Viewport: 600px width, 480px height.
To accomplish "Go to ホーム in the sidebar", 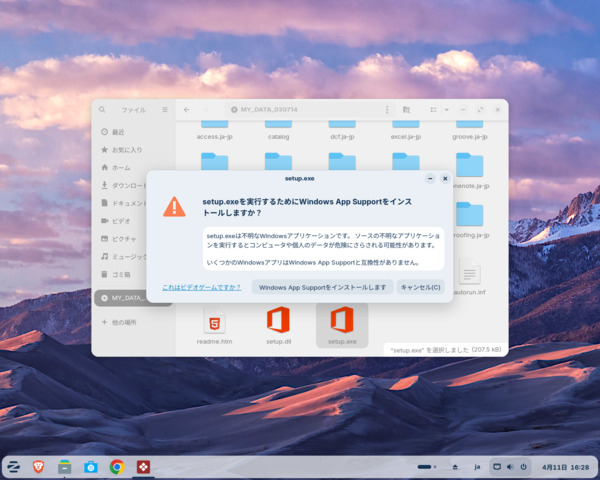I will 132,168.
